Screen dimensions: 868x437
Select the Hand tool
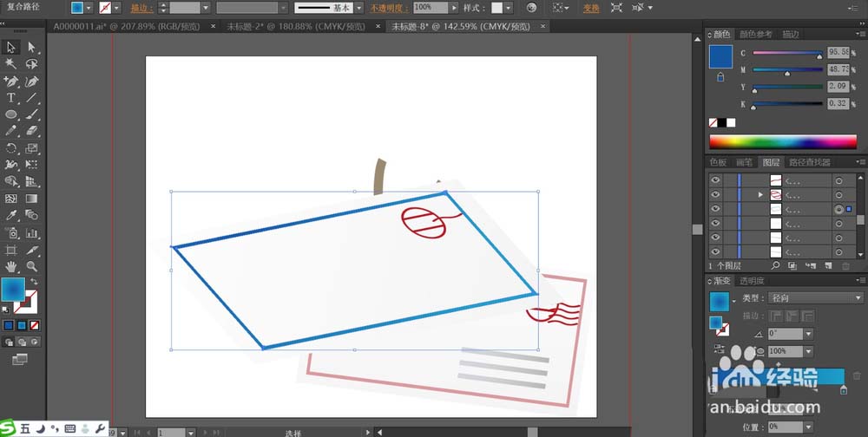pyautogui.click(x=11, y=267)
